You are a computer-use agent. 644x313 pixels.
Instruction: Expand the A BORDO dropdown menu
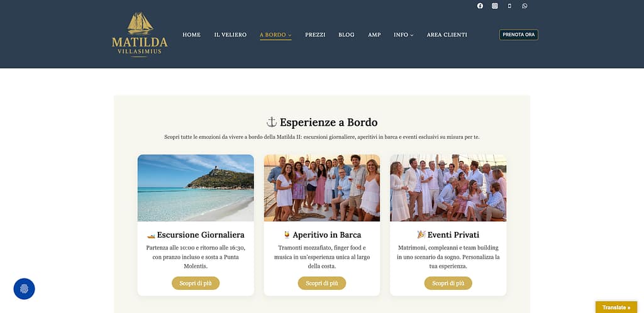click(x=275, y=35)
